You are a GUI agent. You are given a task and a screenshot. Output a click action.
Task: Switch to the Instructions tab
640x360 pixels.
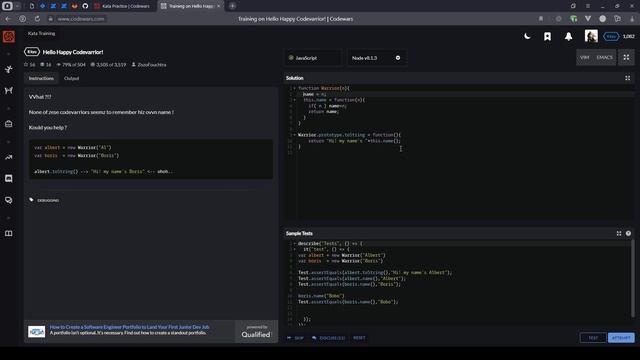(41, 78)
